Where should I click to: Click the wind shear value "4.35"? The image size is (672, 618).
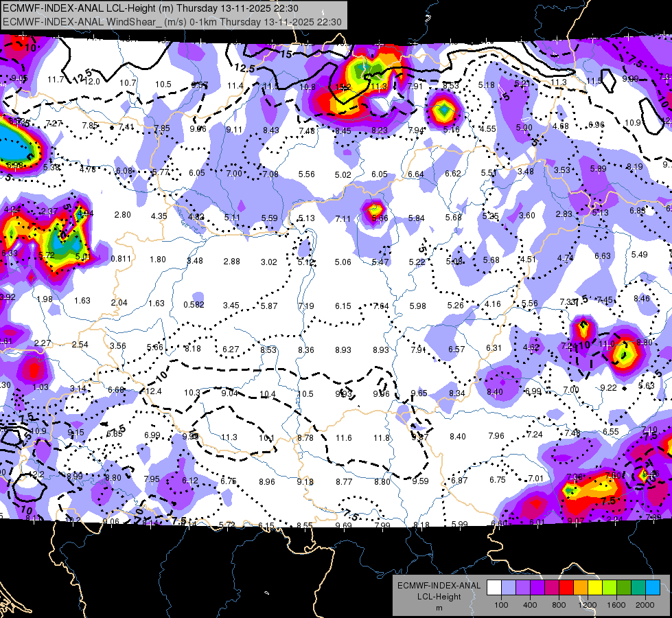[159, 216]
